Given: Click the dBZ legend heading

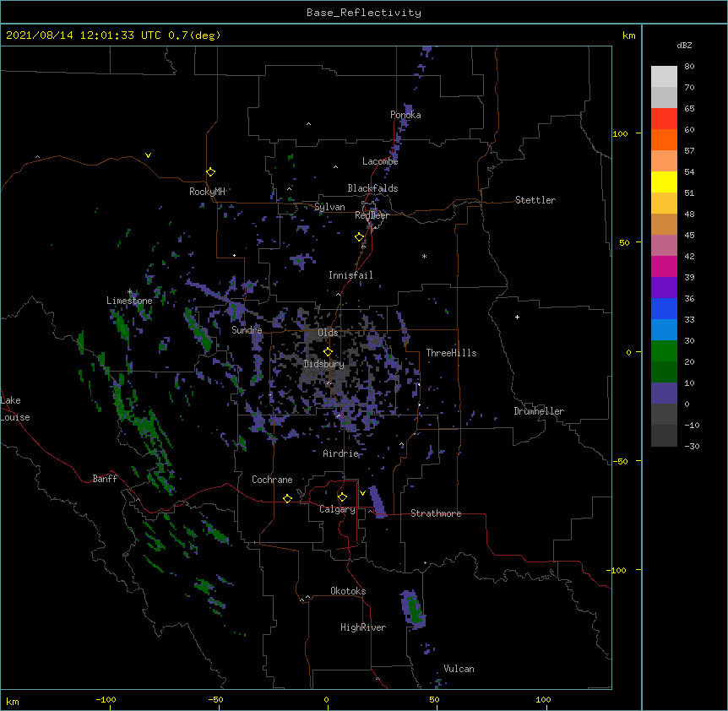Looking at the screenshot, I should (x=684, y=46).
